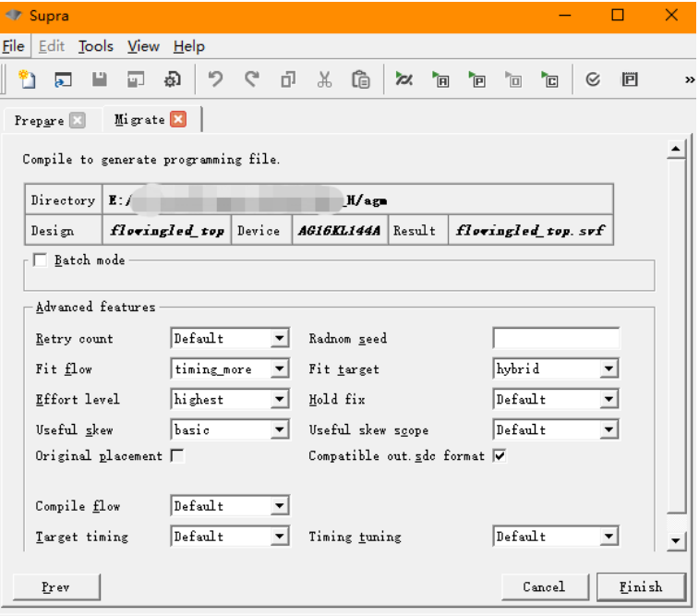Switch to the Prepare tab
The image size is (699, 616).
[39, 120]
